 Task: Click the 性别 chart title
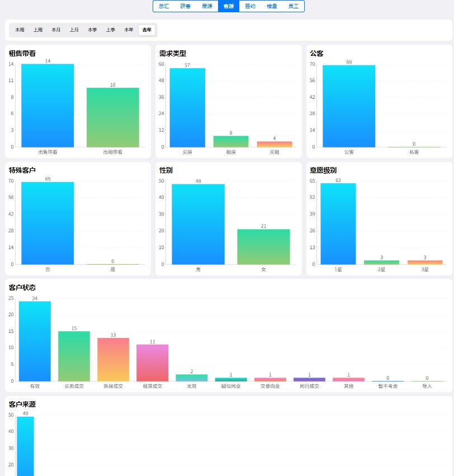click(x=166, y=170)
